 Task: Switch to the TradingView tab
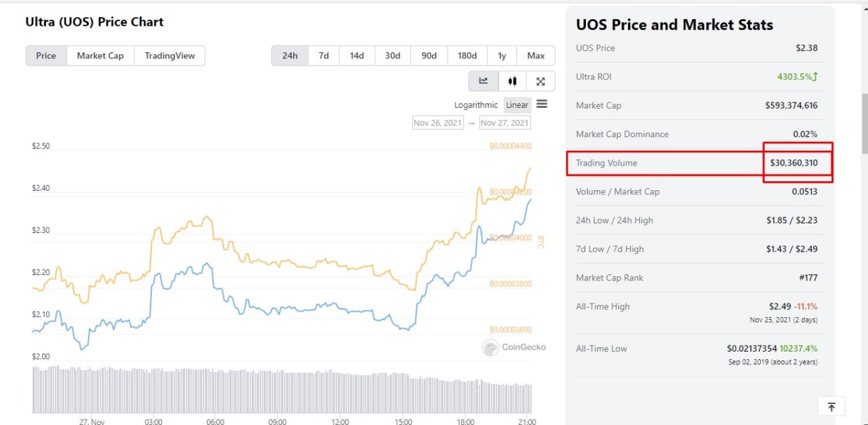pyautogui.click(x=170, y=56)
